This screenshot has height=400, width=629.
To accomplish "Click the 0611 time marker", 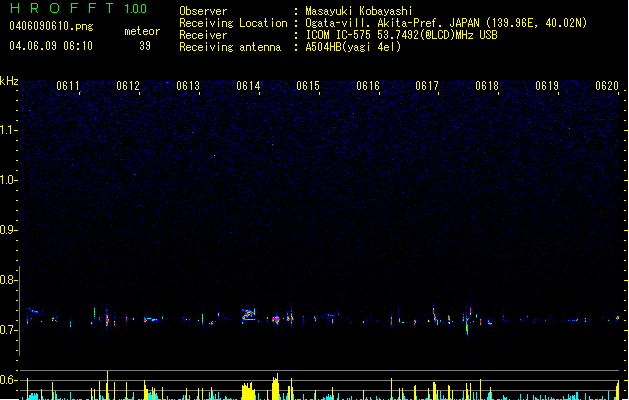I will [x=68, y=86].
